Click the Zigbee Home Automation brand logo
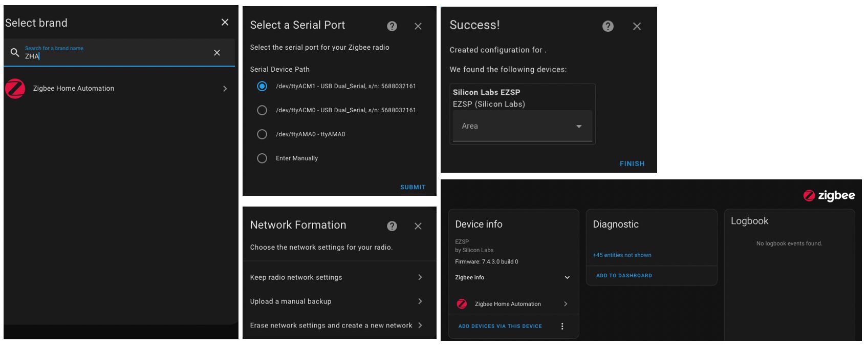The width and height of the screenshot is (868, 348). [x=15, y=89]
